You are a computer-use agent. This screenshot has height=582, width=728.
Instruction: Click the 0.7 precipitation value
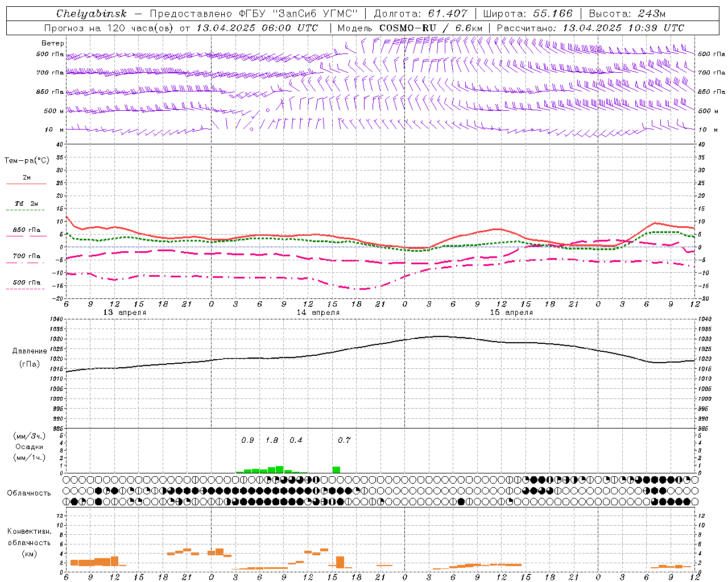344,440
